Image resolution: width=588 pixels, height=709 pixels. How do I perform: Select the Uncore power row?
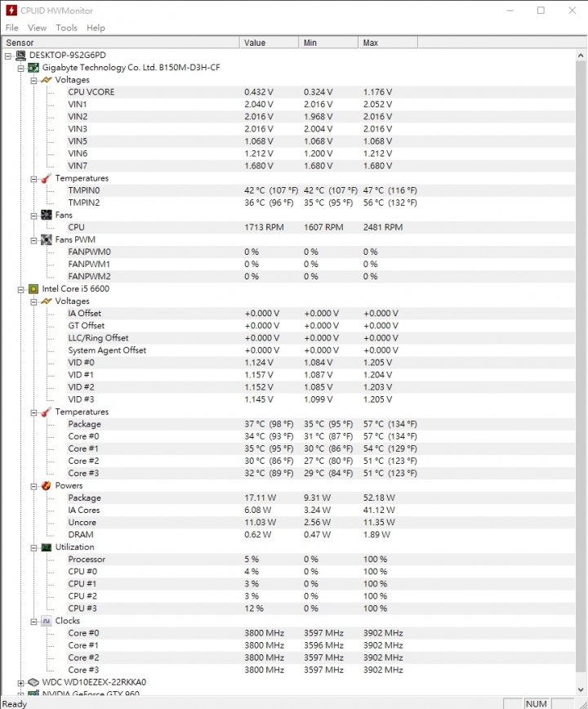(x=321, y=522)
